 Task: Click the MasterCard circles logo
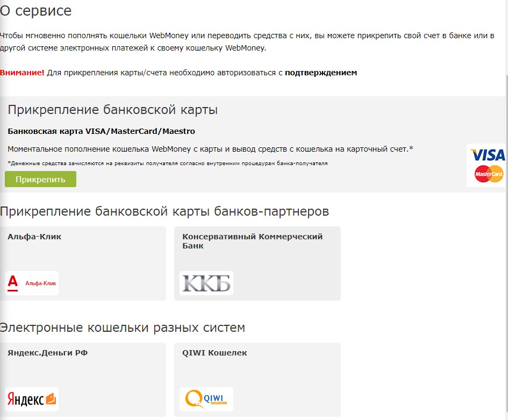tap(489, 174)
